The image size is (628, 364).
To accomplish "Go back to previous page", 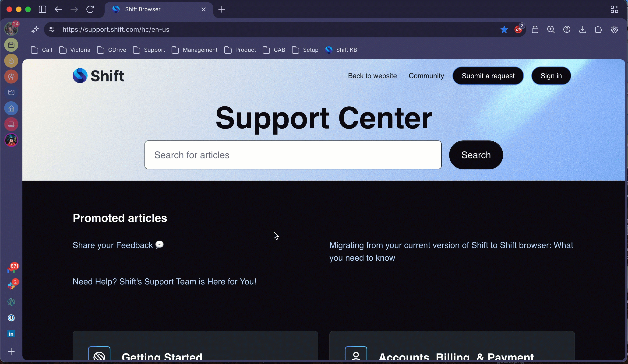I will click(58, 10).
